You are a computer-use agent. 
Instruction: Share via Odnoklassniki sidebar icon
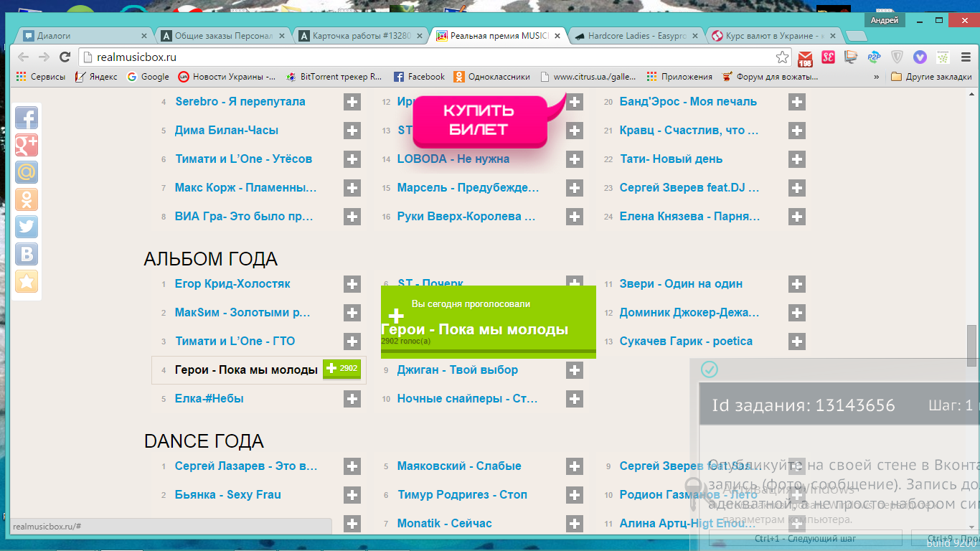click(27, 199)
